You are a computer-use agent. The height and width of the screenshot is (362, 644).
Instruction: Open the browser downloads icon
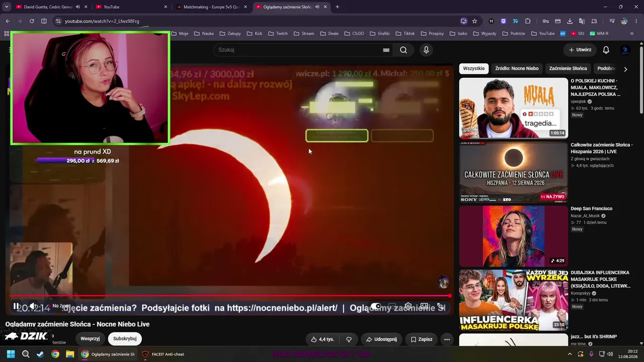pyautogui.click(x=570, y=21)
